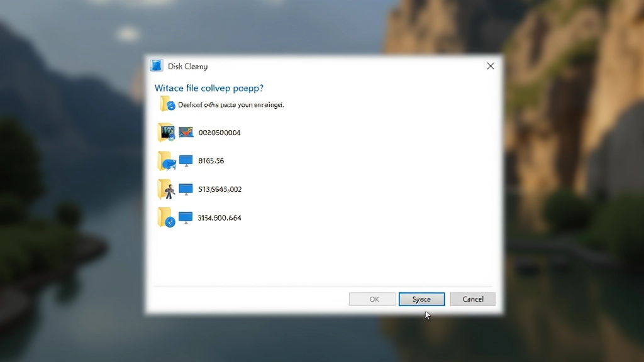Click the Syace button
644x362 pixels.
[x=421, y=299]
